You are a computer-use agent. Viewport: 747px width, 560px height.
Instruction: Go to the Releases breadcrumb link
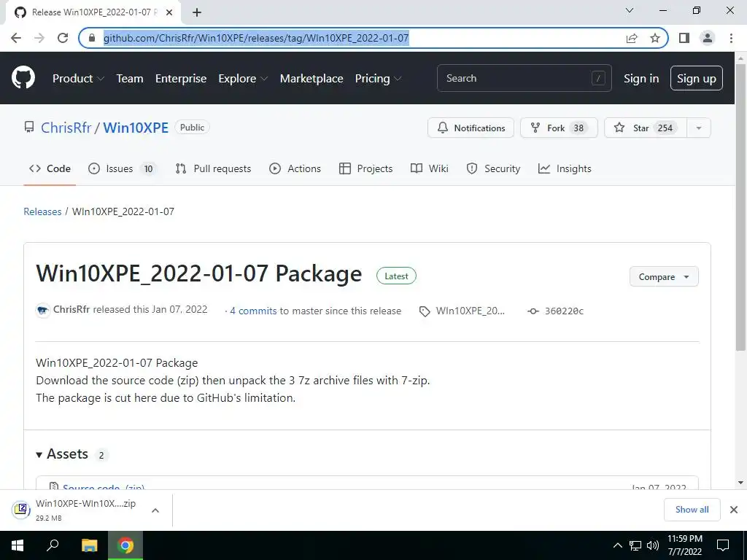tap(42, 211)
